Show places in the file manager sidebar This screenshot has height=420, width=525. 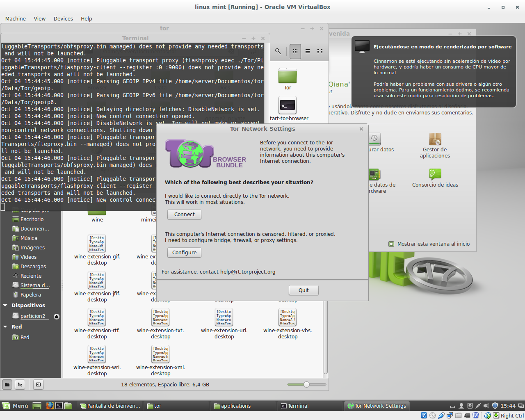(x=7, y=384)
